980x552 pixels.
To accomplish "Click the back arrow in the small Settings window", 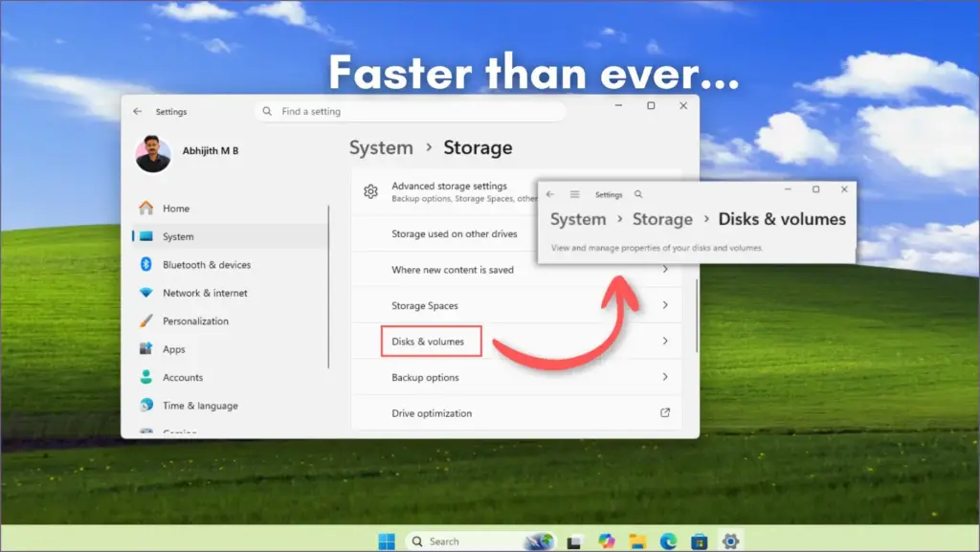I will [x=550, y=194].
